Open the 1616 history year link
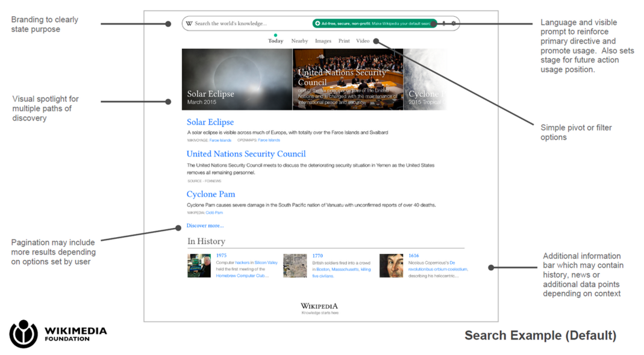The width and height of the screenshot is (644, 355). pyautogui.click(x=414, y=255)
